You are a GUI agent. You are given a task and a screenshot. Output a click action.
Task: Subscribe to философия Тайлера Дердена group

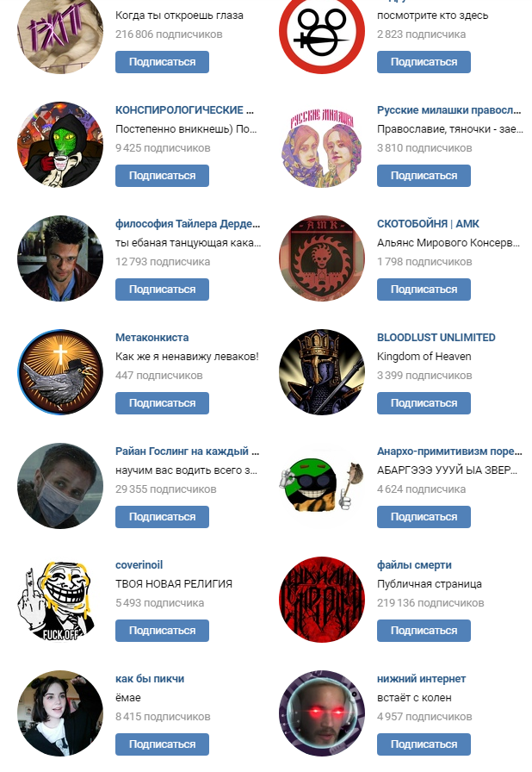[x=162, y=289]
